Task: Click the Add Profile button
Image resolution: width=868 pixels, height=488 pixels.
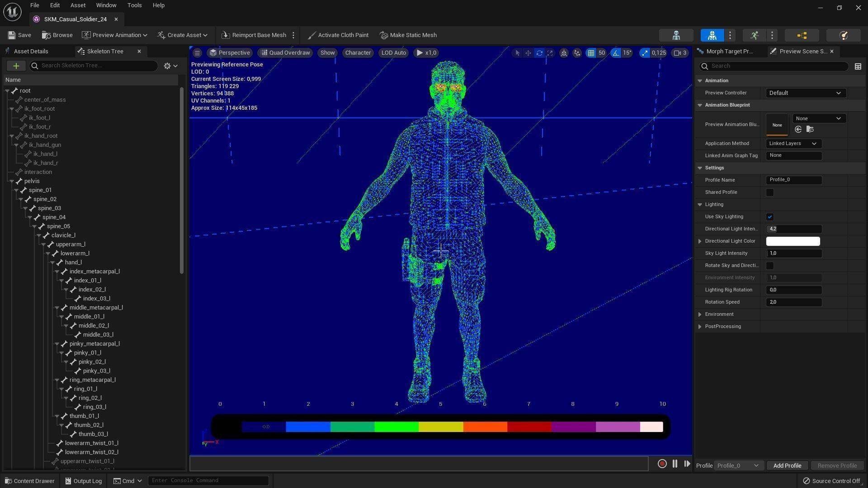Action: (x=787, y=465)
